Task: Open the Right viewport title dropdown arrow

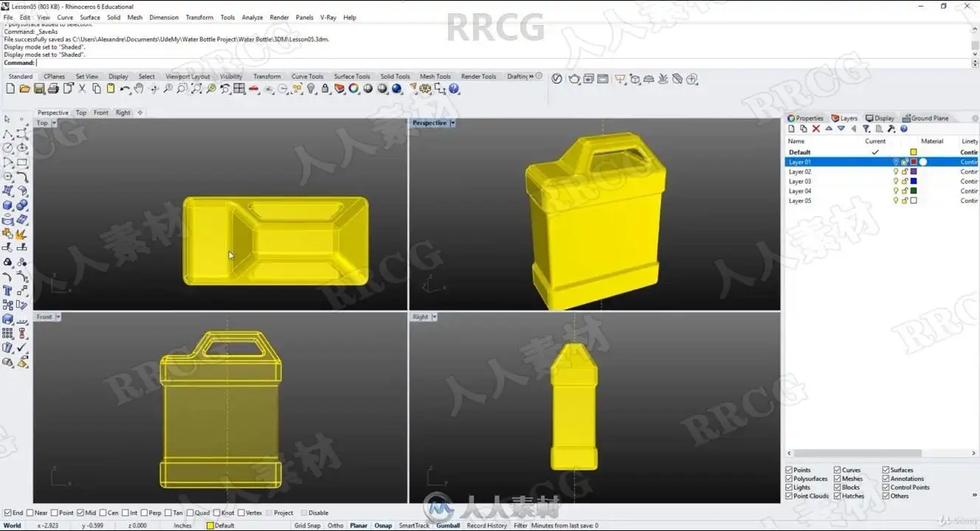Action: pos(434,317)
